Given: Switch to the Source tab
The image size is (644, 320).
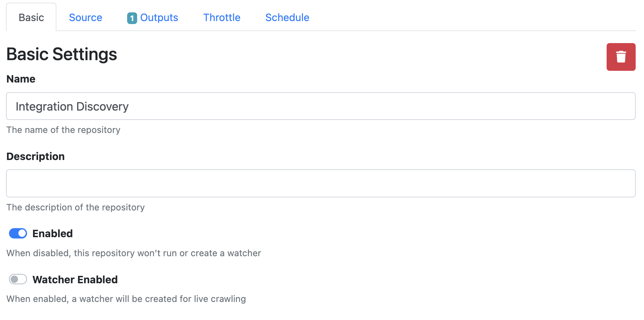Looking at the screenshot, I should click(x=85, y=17).
